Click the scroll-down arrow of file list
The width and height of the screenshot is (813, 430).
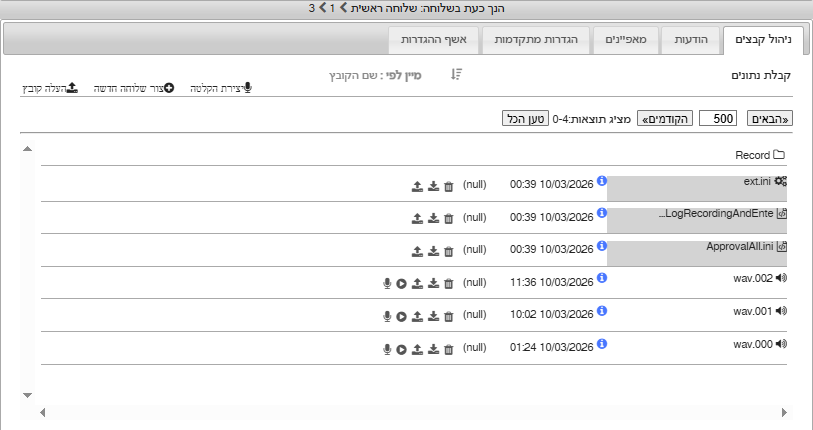coord(27,395)
